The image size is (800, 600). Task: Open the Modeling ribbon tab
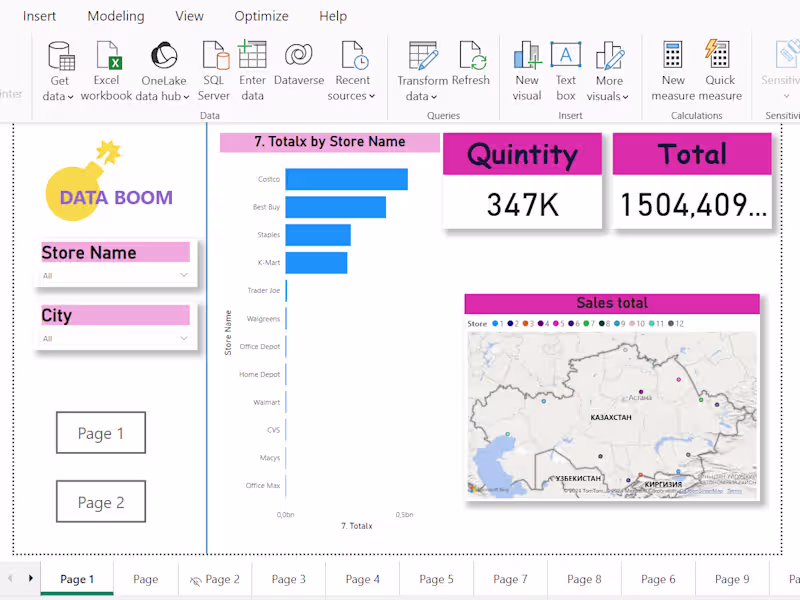(x=116, y=16)
